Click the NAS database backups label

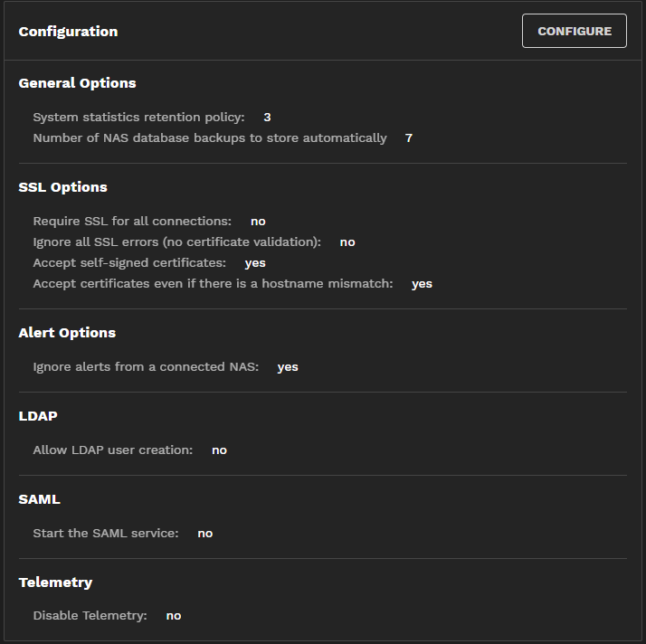[209, 138]
